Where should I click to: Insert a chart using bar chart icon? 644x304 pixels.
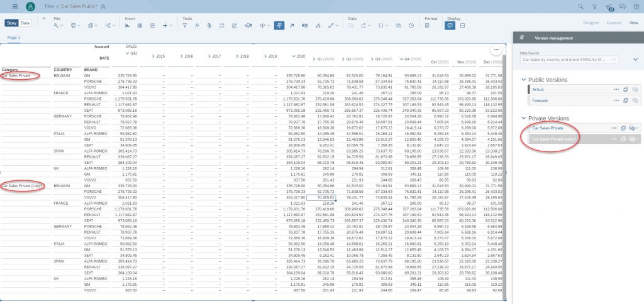(127, 25)
